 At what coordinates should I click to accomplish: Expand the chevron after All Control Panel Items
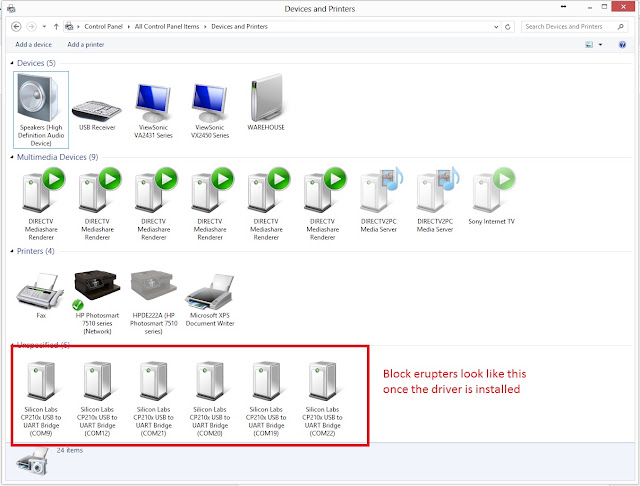205,27
